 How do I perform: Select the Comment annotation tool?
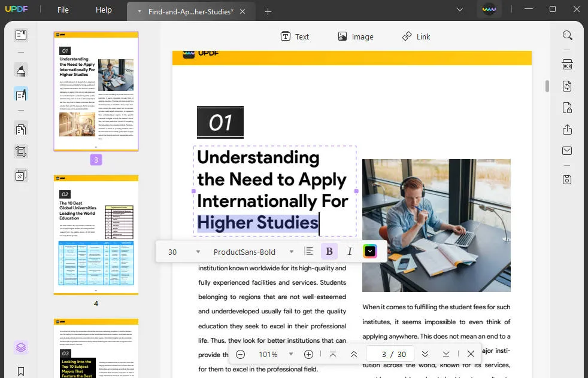21,70
